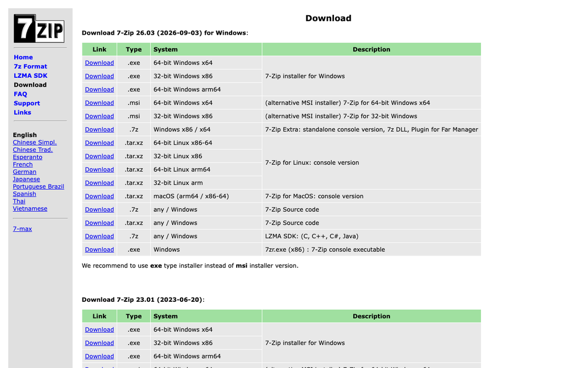Open the Support page
Screen dimensions: 588x368
click(x=27, y=103)
